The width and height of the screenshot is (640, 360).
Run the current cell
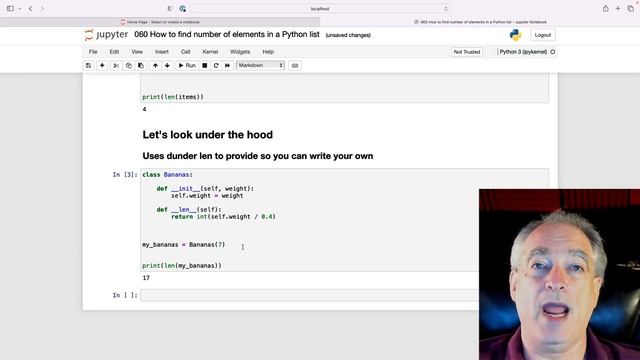[x=187, y=65]
